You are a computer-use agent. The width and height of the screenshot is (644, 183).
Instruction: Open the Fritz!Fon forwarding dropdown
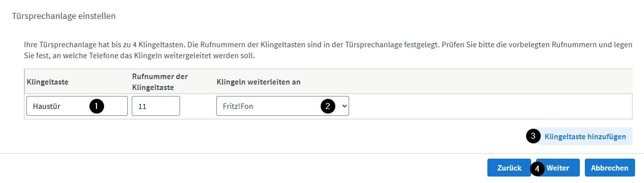click(x=282, y=106)
